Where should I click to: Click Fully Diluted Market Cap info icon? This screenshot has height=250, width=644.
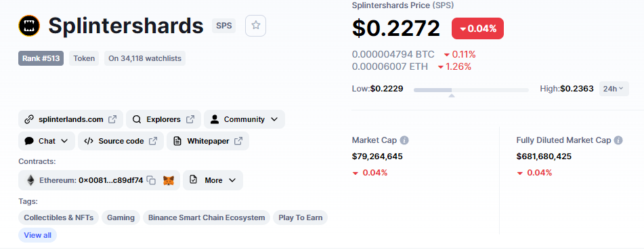tap(618, 140)
